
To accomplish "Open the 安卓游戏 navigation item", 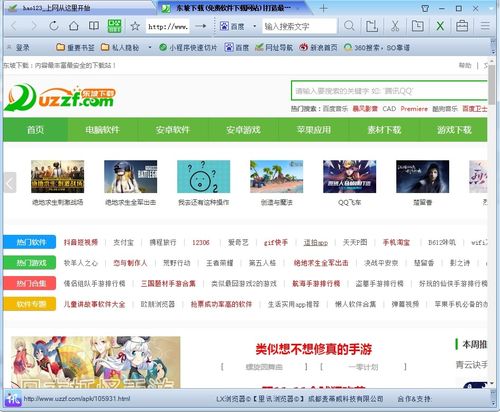I will click(x=243, y=130).
